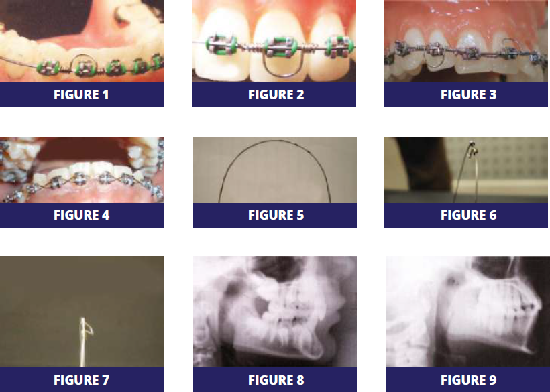
Task: Select the Figure 8 skull X-ray
Action: pos(275,312)
